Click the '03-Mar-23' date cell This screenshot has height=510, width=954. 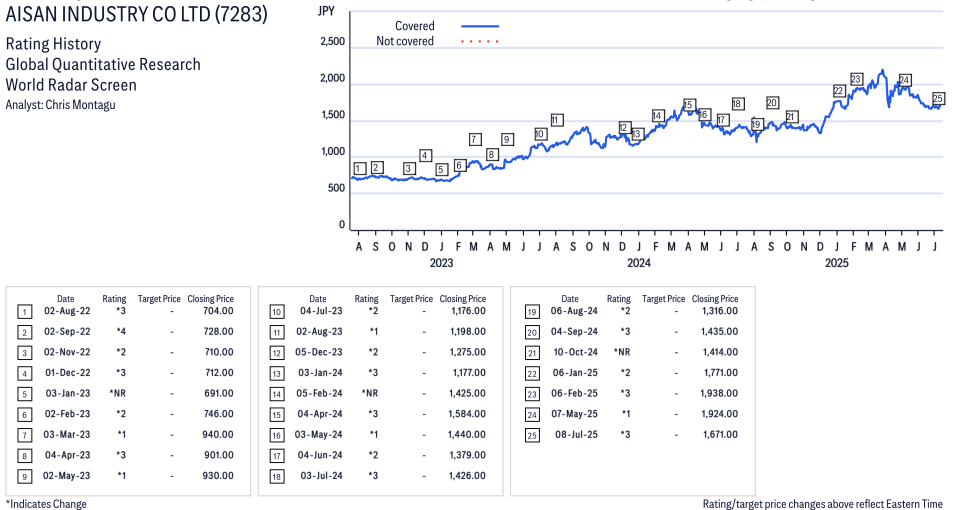pyautogui.click(x=67, y=435)
